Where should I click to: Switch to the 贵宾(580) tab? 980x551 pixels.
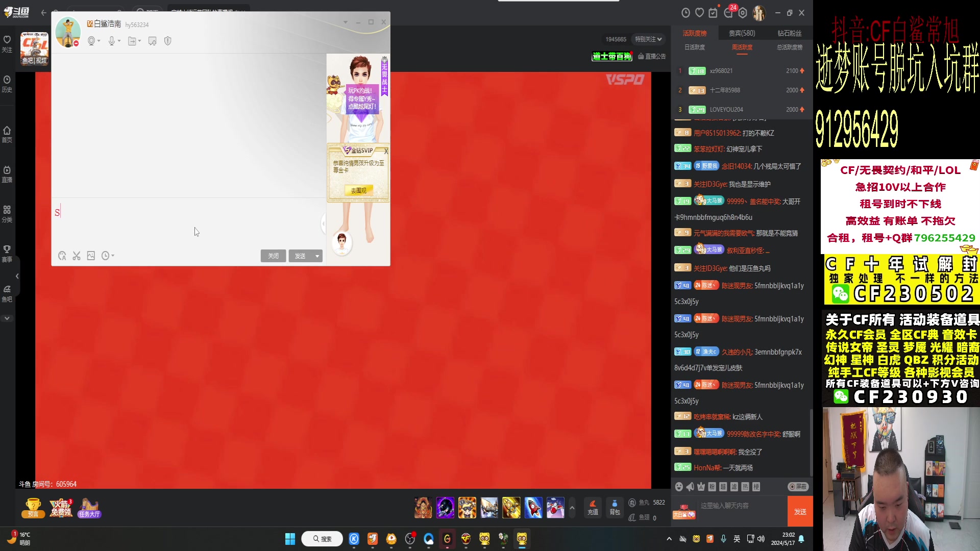tap(742, 33)
